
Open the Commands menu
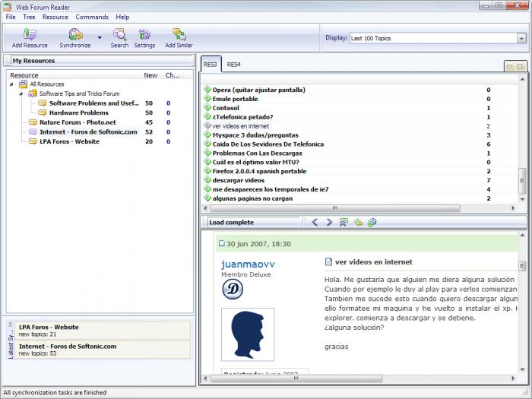pos(92,17)
